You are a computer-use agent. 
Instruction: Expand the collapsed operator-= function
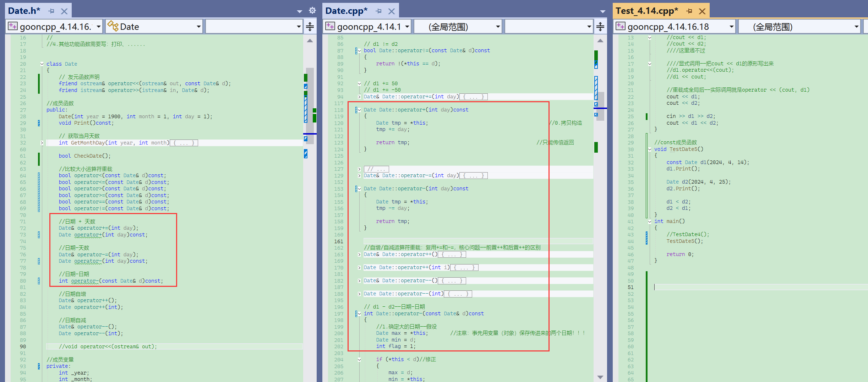[359, 175]
